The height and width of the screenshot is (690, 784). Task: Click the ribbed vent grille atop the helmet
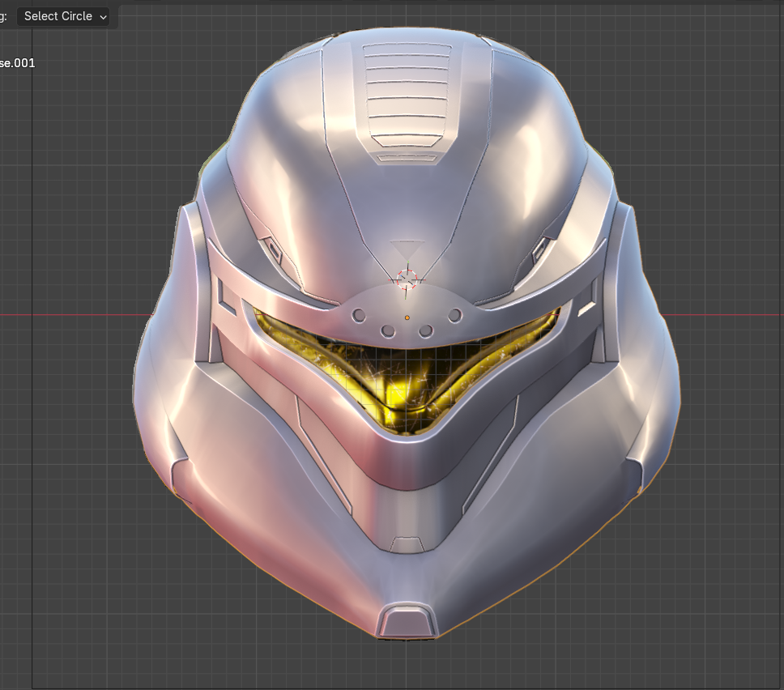tap(405, 87)
